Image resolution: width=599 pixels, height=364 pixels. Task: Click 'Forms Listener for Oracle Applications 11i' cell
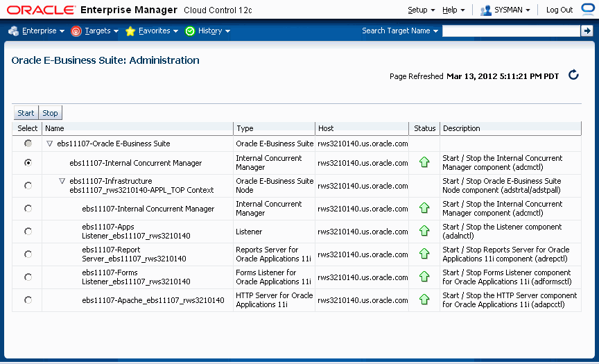(x=274, y=277)
